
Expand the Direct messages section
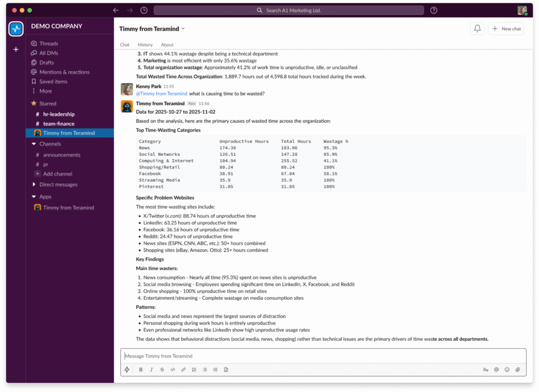33,184
